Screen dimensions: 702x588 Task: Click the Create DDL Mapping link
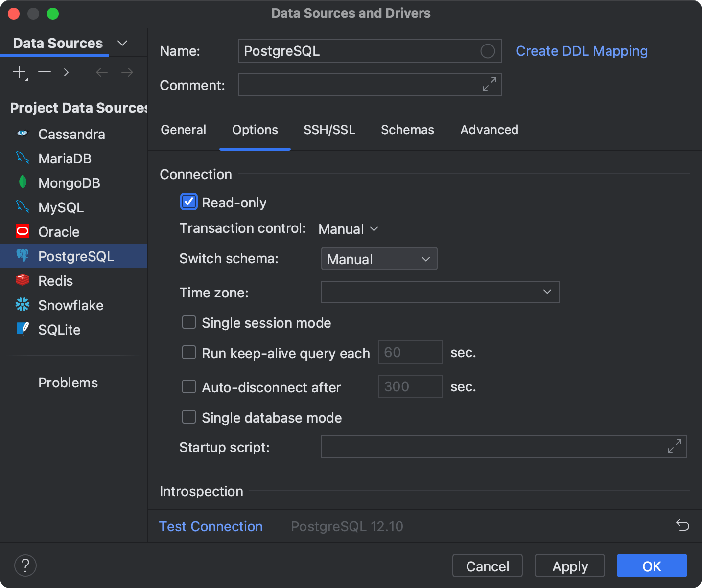[x=582, y=51]
